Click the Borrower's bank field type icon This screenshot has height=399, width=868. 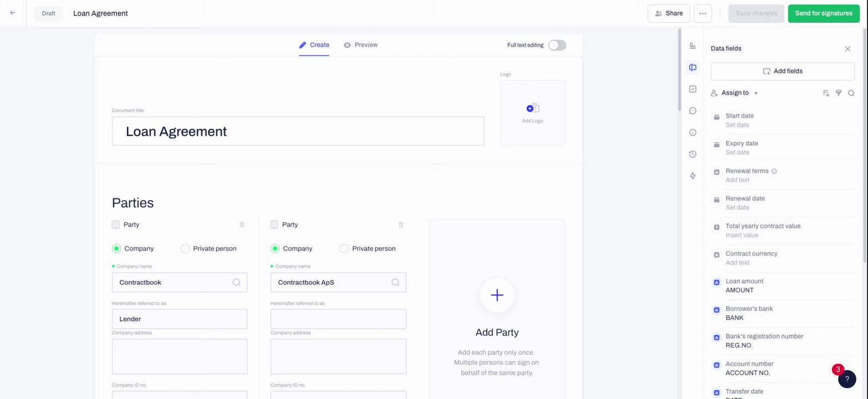tap(716, 310)
